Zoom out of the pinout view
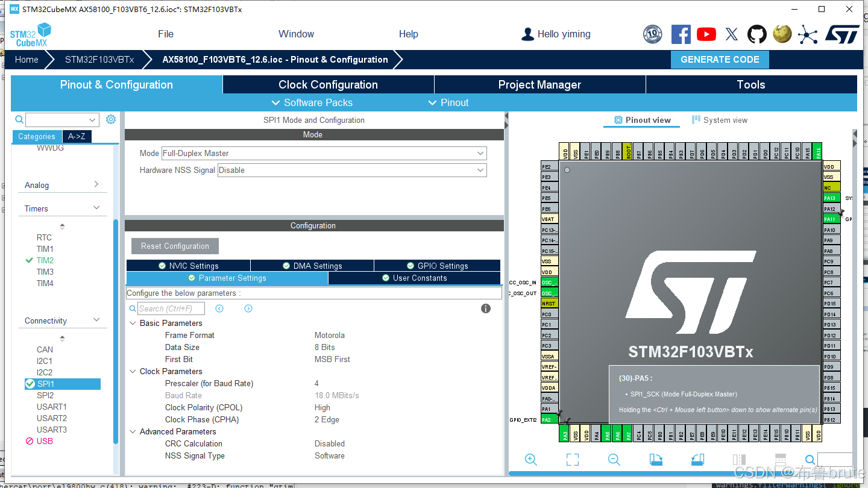This screenshot has height=488, width=868. [x=614, y=460]
